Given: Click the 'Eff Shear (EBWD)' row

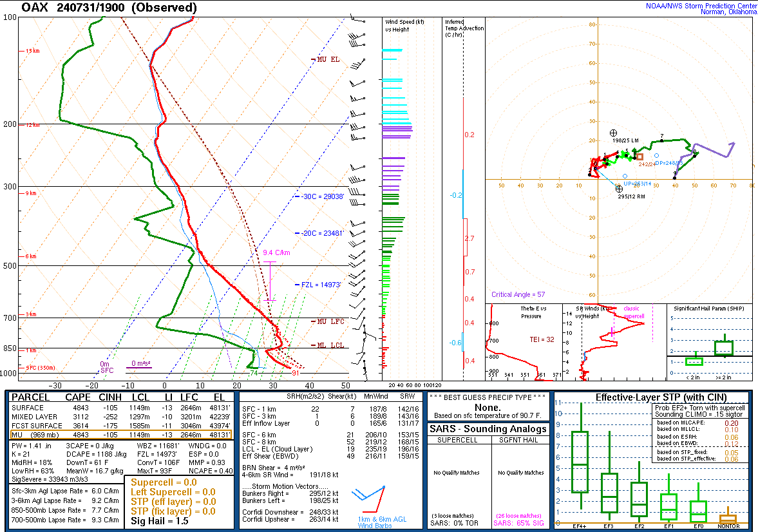Looking at the screenshot, I should click(x=330, y=457).
